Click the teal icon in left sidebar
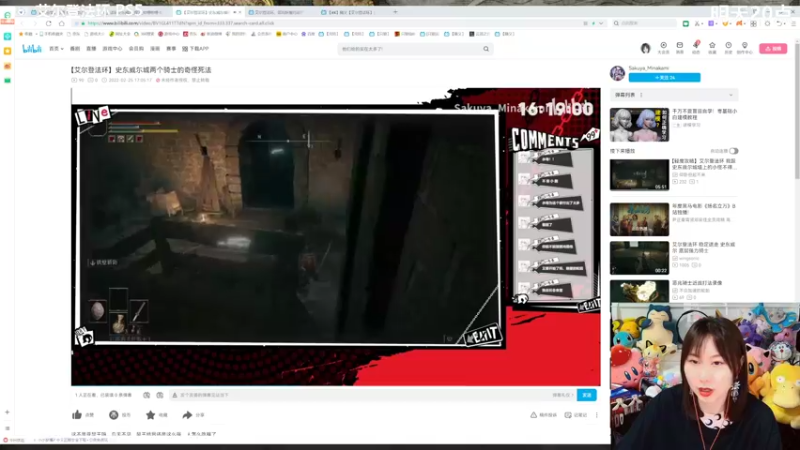 pyautogui.click(x=7, y=37)
